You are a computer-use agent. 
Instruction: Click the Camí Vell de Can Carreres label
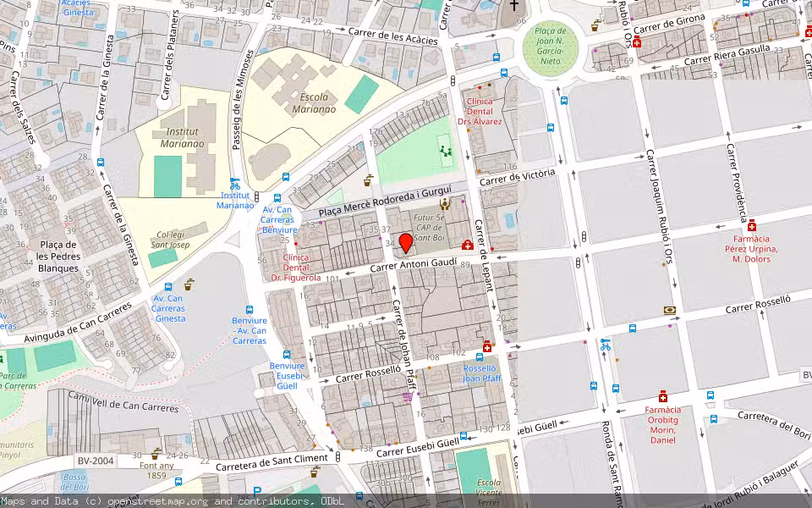click(123, 401)
